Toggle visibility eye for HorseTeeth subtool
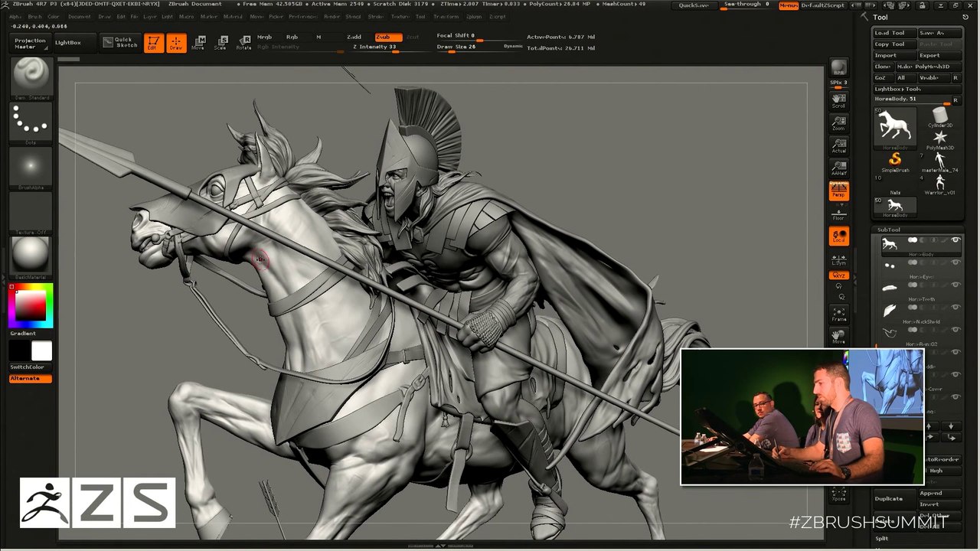980x551 pixels. 955,285
